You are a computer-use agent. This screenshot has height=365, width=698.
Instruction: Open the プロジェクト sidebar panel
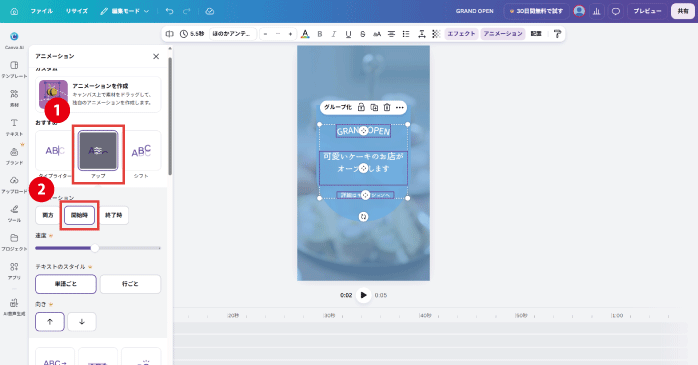14,242
